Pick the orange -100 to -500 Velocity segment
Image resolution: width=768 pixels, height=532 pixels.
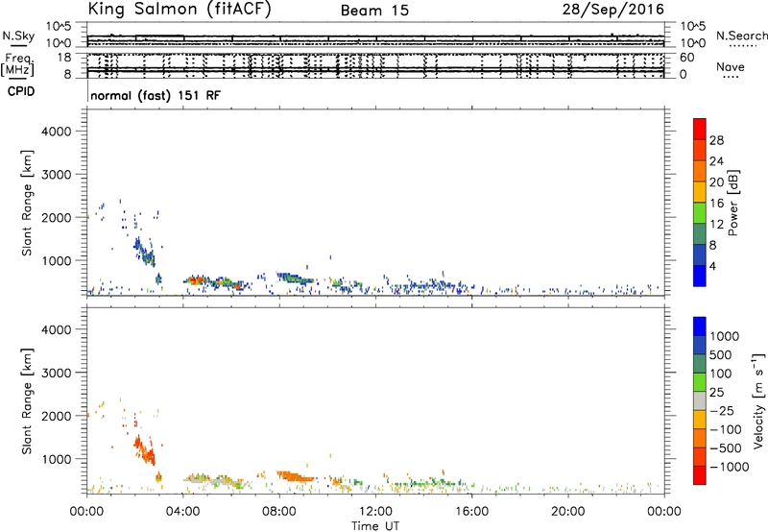tap(700, 438)
